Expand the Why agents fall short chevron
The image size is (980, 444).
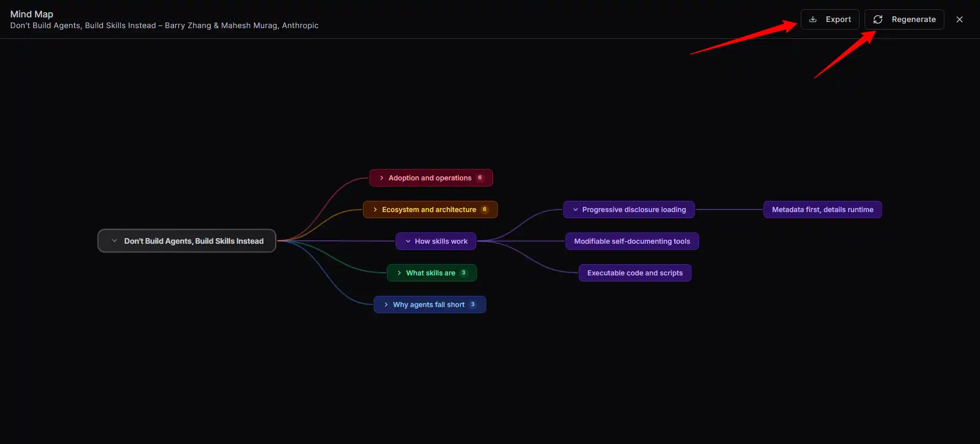pos(386,305)
